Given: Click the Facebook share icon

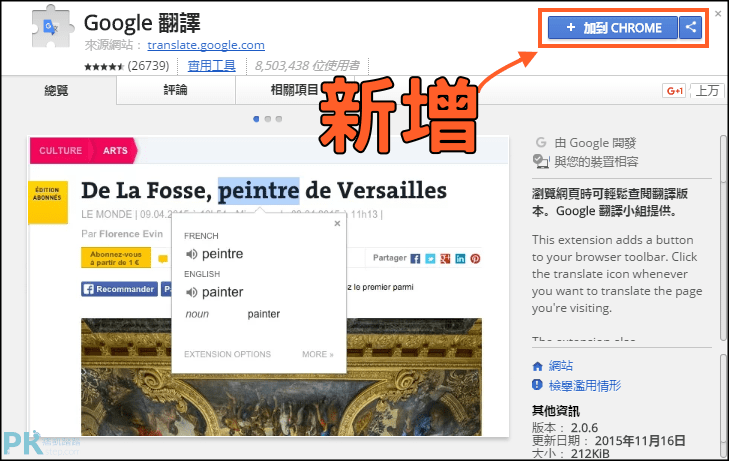Looking at the screenshot, I should [x=415, y=259].
